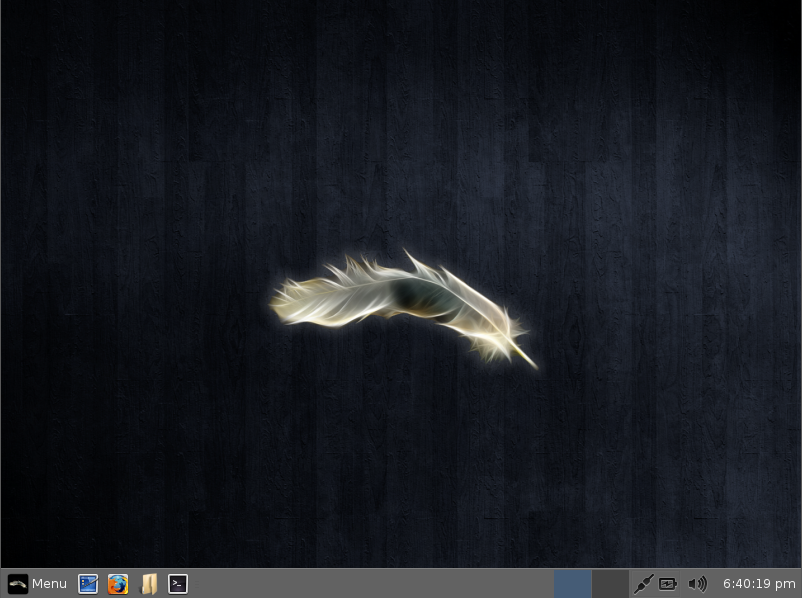This screenshot has width=802, height=598.
Task: Click the 6:40:19 pm clock
Action: [759, 584]
